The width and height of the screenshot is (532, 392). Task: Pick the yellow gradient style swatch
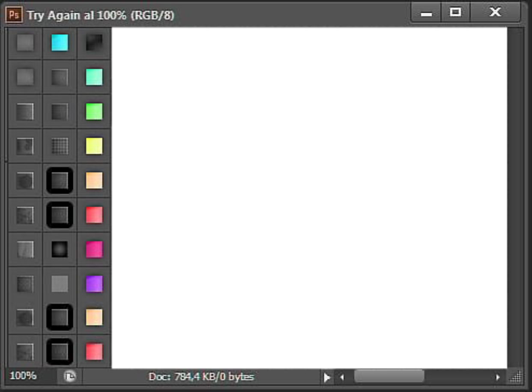pyautogui.click(x=94, y=146)
